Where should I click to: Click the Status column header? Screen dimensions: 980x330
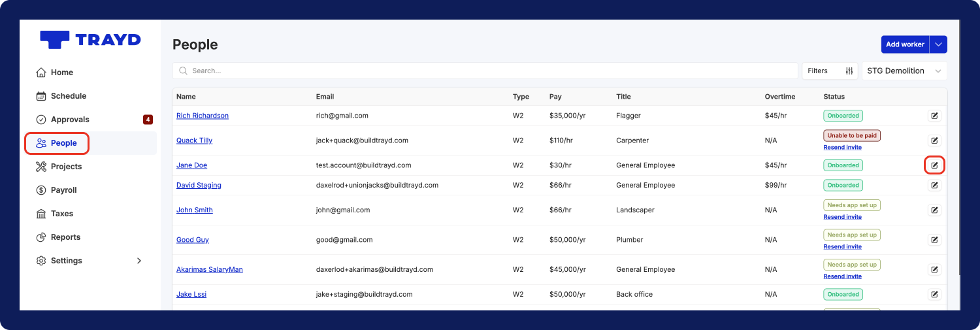pyautogui.click(x=834, y=97)
